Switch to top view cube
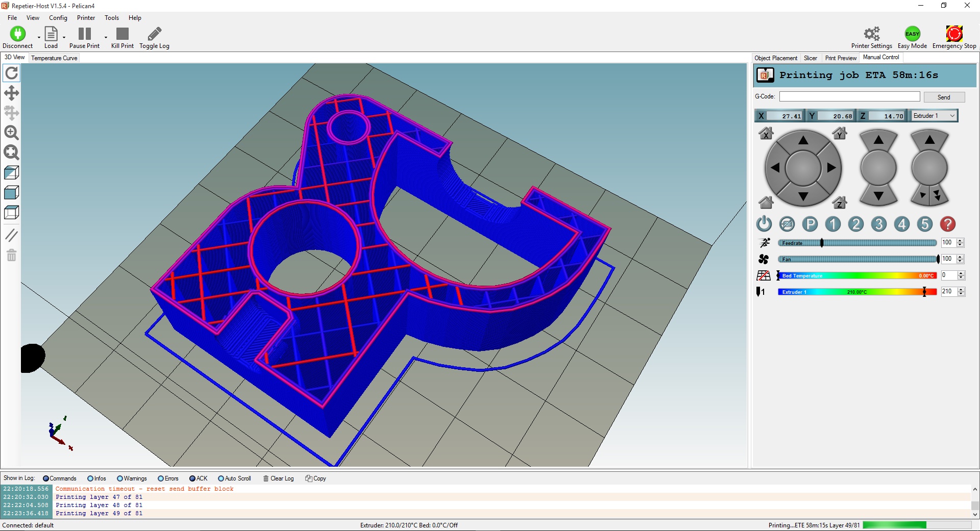Viewport: 980px width, 531px height. point(11,212)
